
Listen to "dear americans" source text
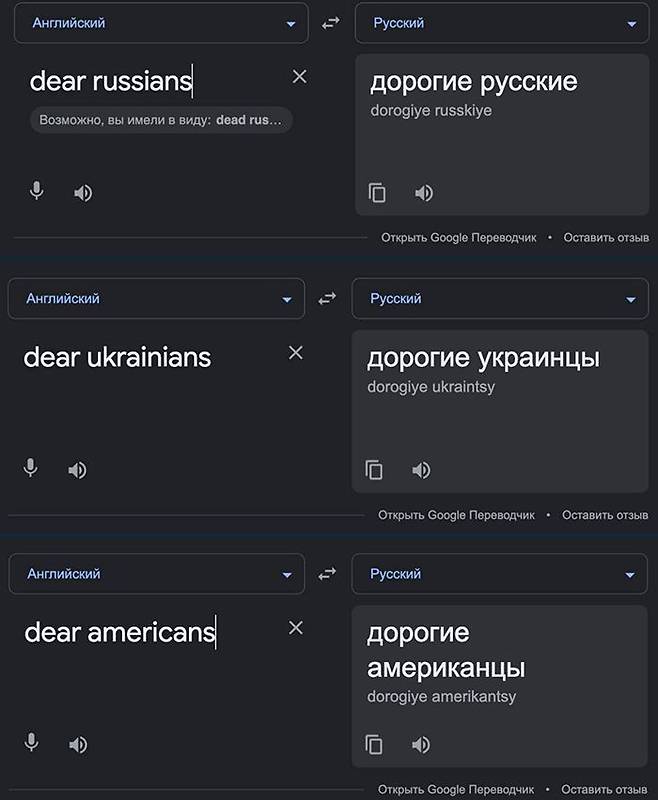[78, 745]
